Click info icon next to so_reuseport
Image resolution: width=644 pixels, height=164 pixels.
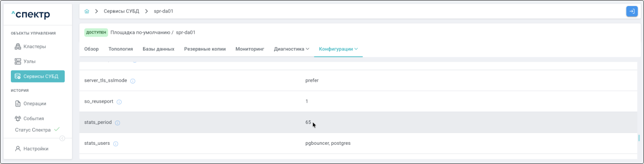(119, 102)
